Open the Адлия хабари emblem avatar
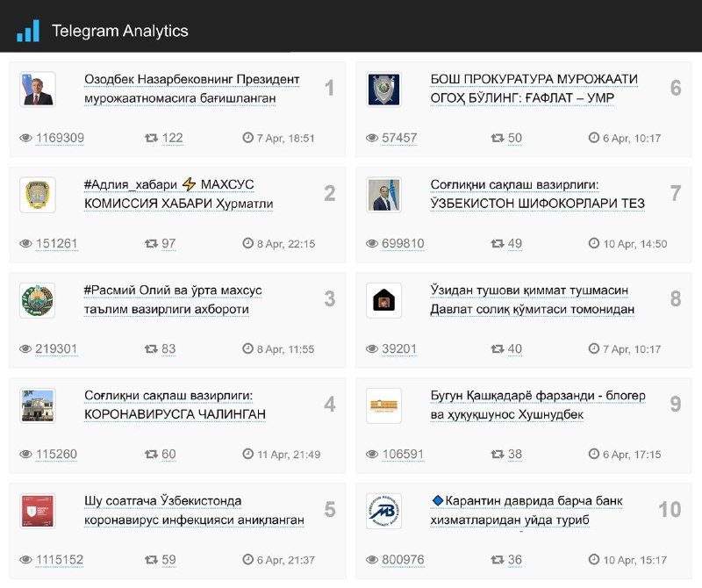This screenshot has width=702, height=588. point(38,195)
